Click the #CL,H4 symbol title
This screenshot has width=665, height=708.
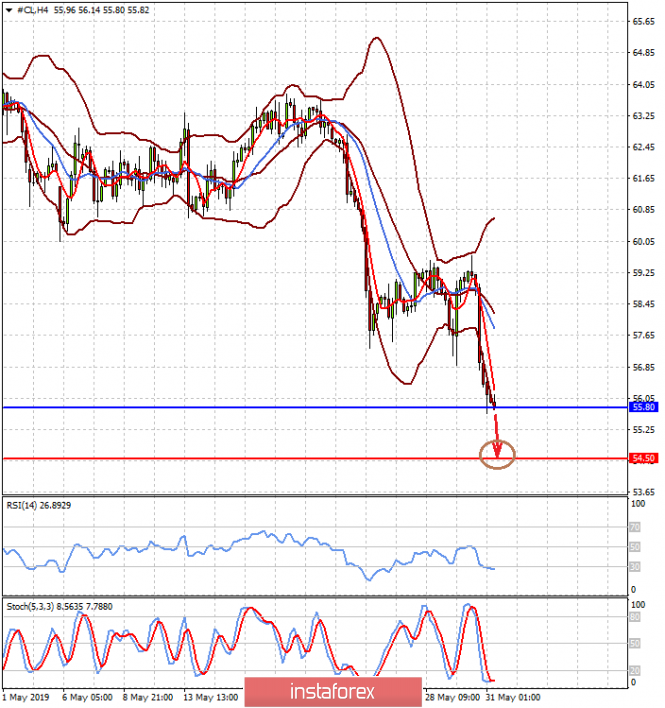(32, 10)
